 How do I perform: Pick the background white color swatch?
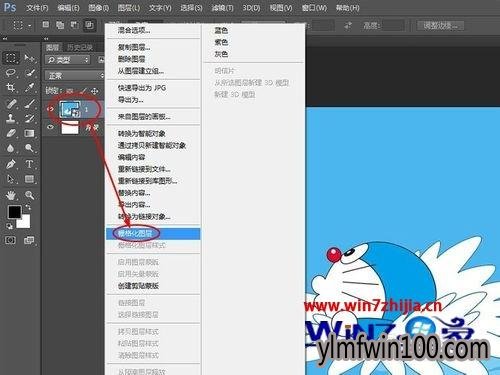click(25, 224)
